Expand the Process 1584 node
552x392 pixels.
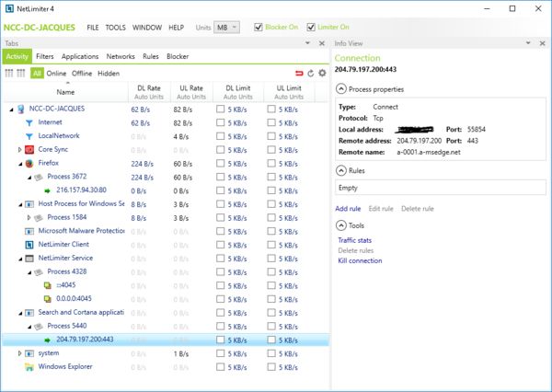coord(29,218)
